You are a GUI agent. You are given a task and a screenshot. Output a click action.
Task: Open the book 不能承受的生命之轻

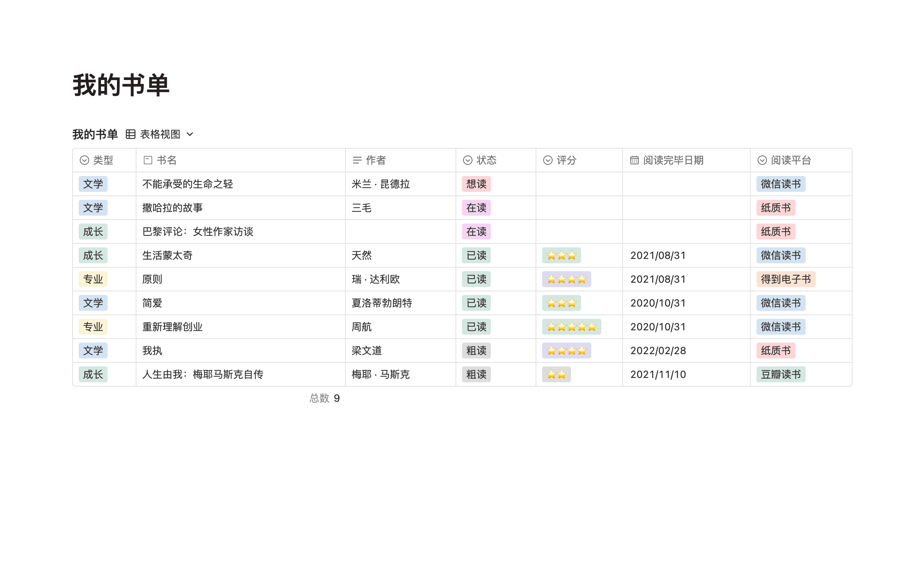click(x=187, y=184)
